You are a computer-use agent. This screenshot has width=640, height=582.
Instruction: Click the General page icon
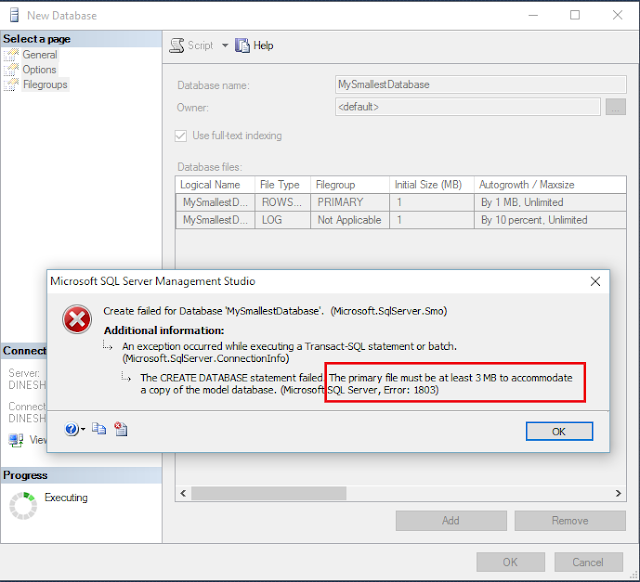11,55
